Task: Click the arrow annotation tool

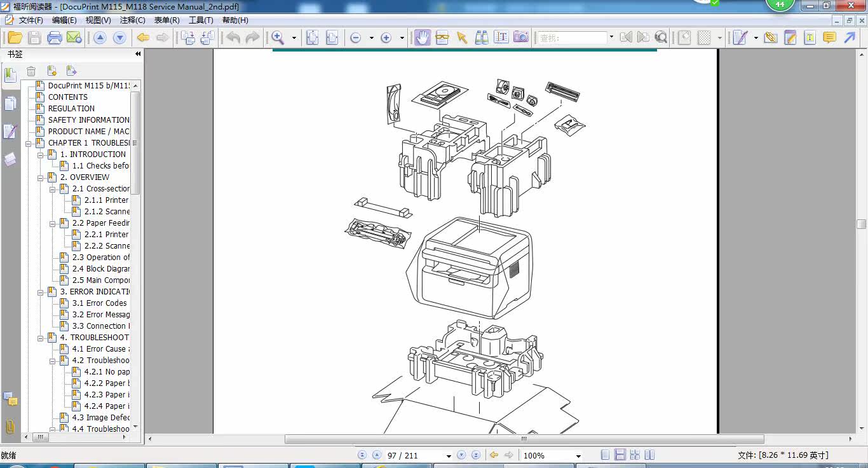Action: [850, 38]
